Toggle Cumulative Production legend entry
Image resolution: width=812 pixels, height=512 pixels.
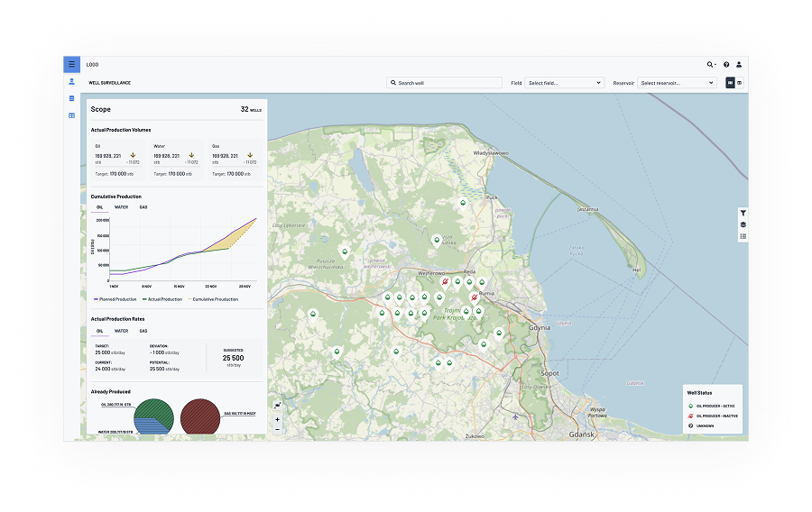click(213, 299)
